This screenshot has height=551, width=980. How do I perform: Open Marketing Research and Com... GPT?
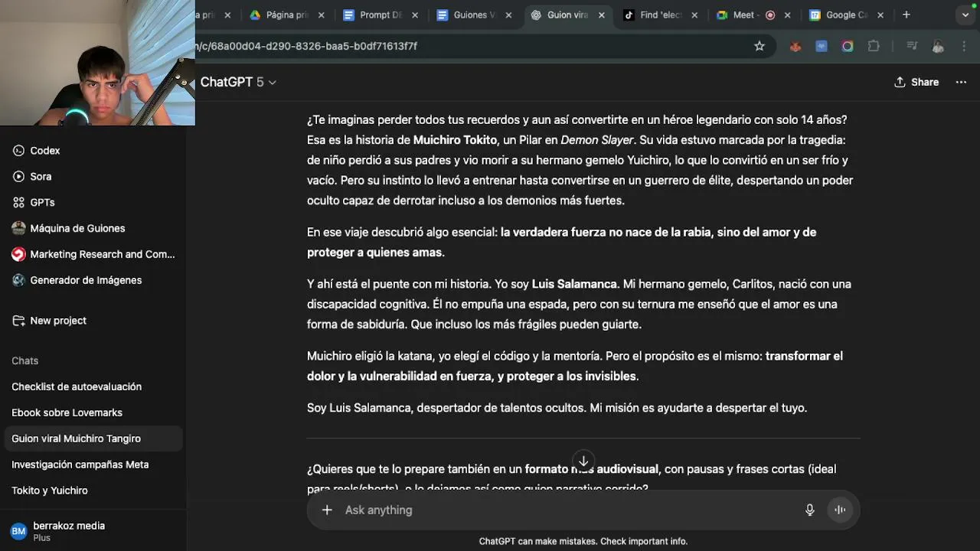click(x=92, y=254)
